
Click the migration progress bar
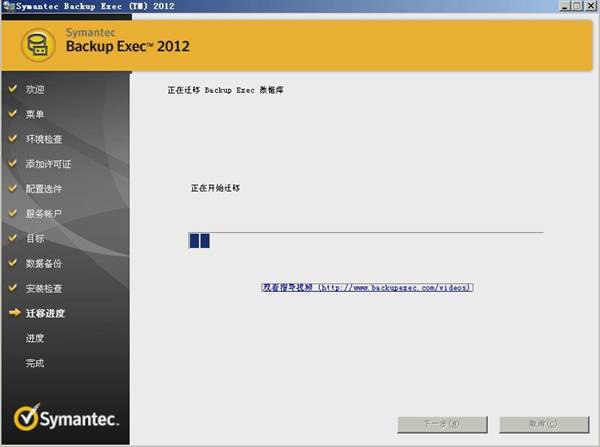pyautogui.click(x=365, y=240)
